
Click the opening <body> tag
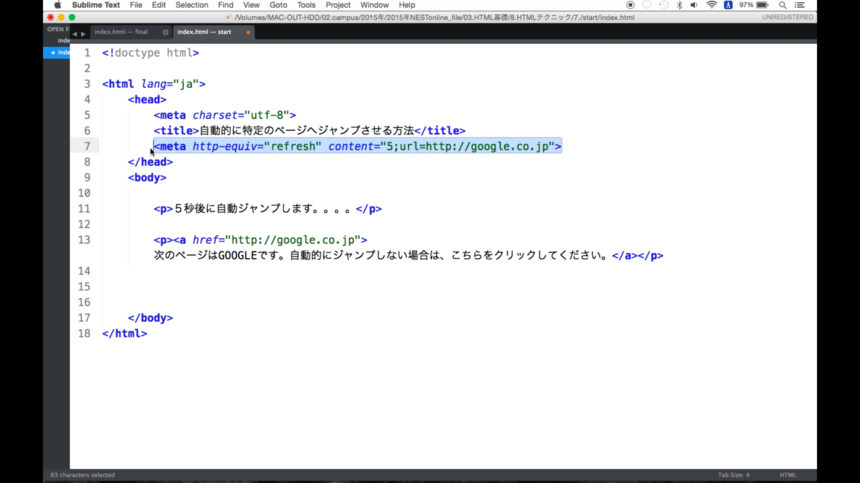[x=147, y=178]
